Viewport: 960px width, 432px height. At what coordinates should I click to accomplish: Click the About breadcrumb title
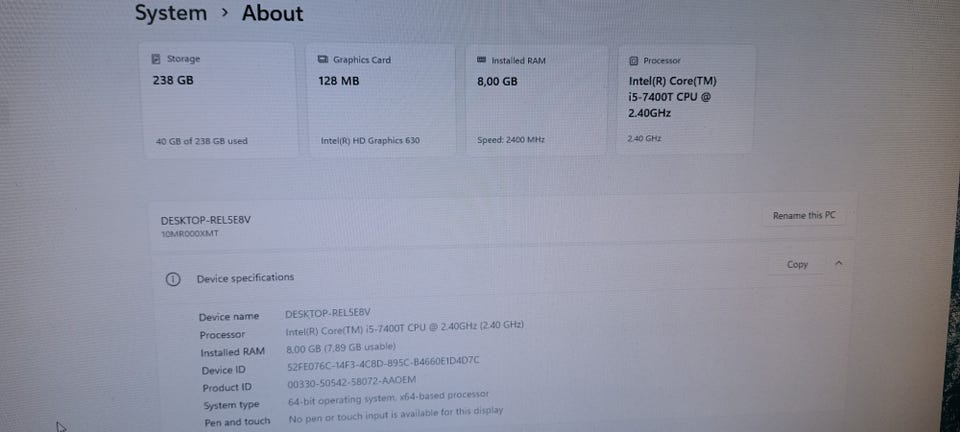tap(272, 13)
